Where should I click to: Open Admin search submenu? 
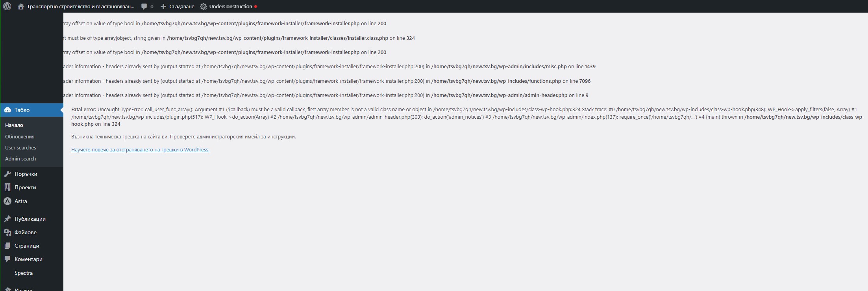pyautogui.click(x=20, y=159)
